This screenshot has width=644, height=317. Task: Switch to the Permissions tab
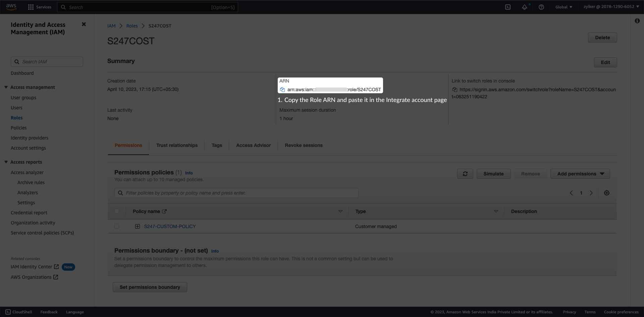128,145
